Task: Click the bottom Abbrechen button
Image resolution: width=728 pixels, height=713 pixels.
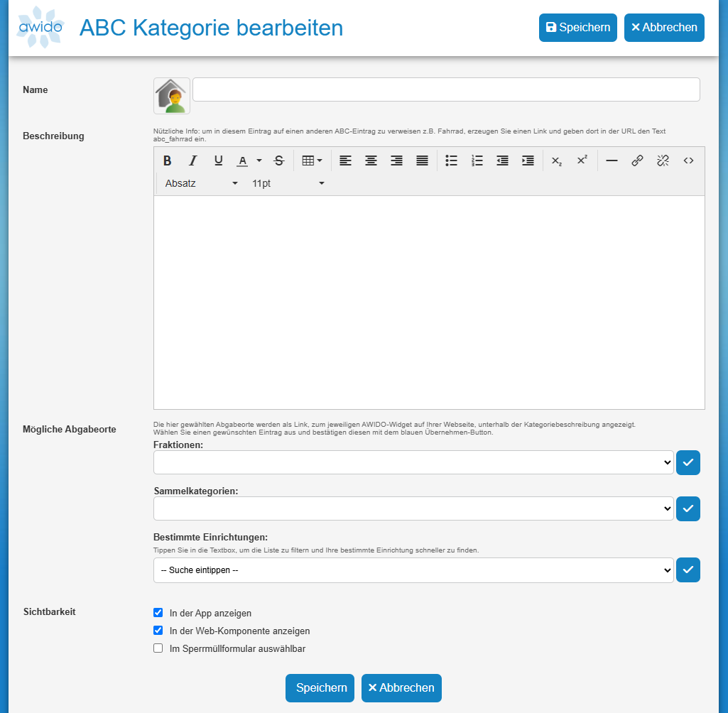Action: (x=401, y=687)
